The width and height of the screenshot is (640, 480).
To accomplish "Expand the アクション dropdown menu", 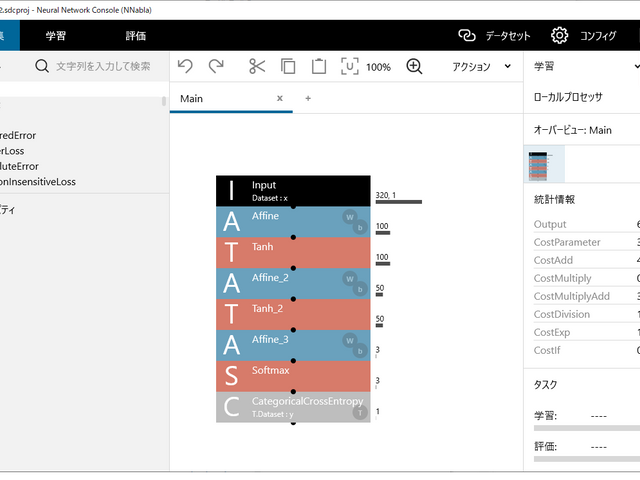I will coord(481,66).
